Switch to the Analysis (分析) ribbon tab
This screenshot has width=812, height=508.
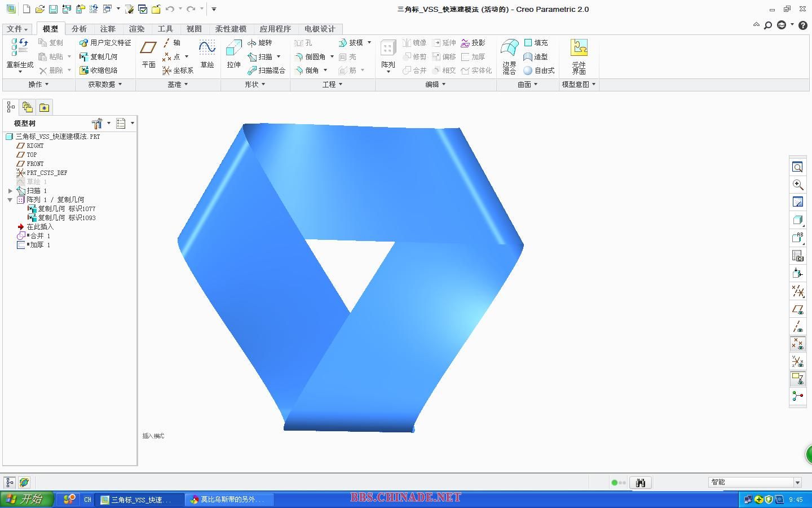pos(79,29)
